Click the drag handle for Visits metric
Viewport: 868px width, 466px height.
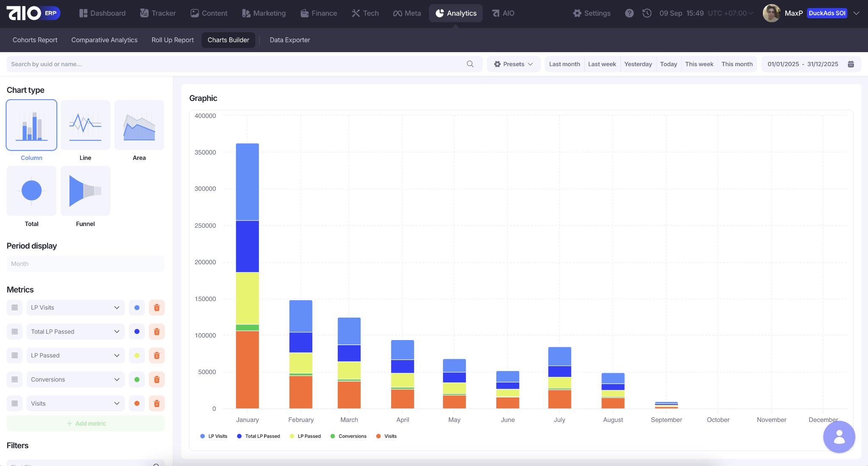pos(14,404)
